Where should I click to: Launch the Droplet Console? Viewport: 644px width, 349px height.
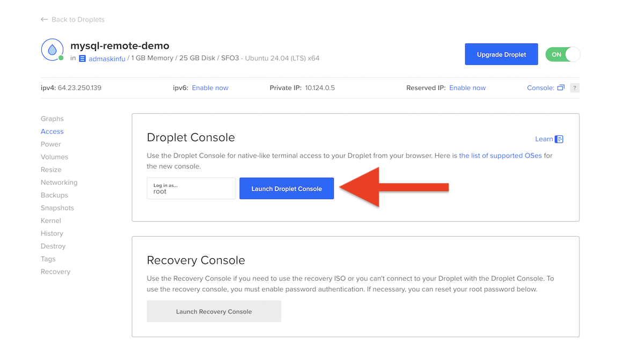(x=287, y=188)
